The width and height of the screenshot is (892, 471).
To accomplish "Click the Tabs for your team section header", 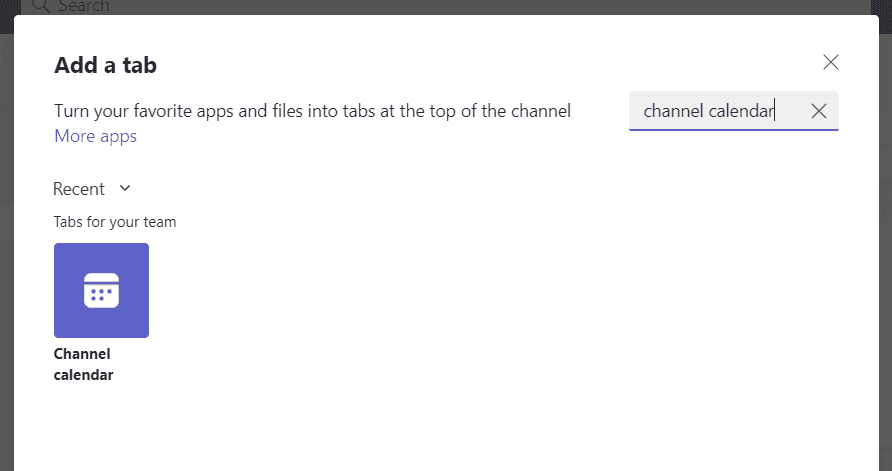I will click(x=115, y=222).
